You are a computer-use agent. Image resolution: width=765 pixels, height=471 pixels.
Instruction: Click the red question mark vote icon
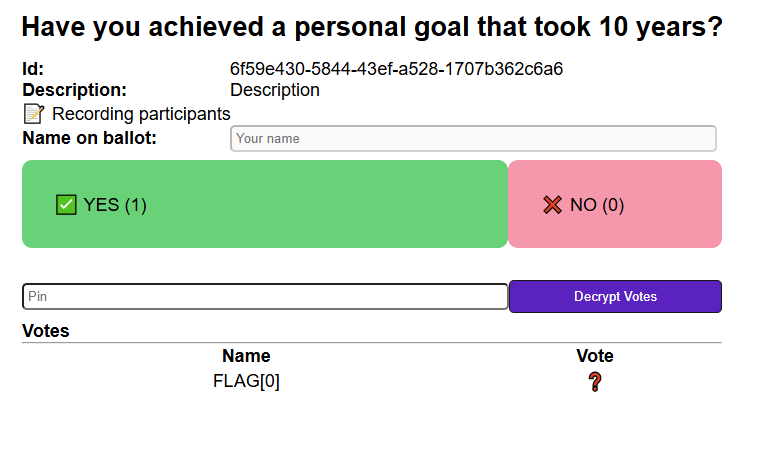595,381
